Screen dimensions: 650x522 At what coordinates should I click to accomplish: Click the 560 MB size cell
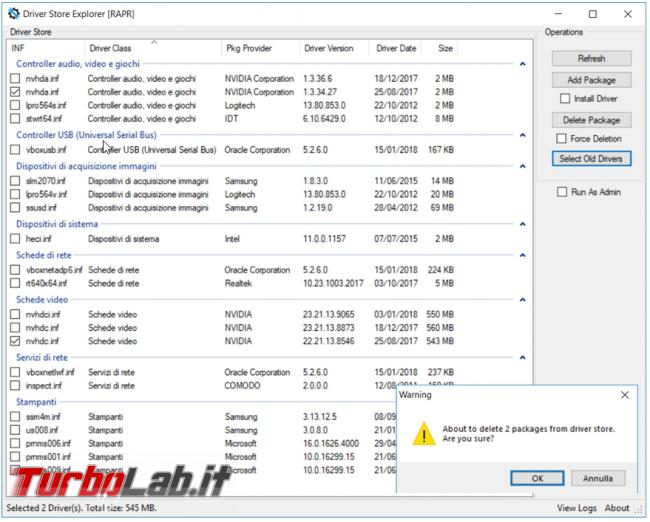point(440,328)
